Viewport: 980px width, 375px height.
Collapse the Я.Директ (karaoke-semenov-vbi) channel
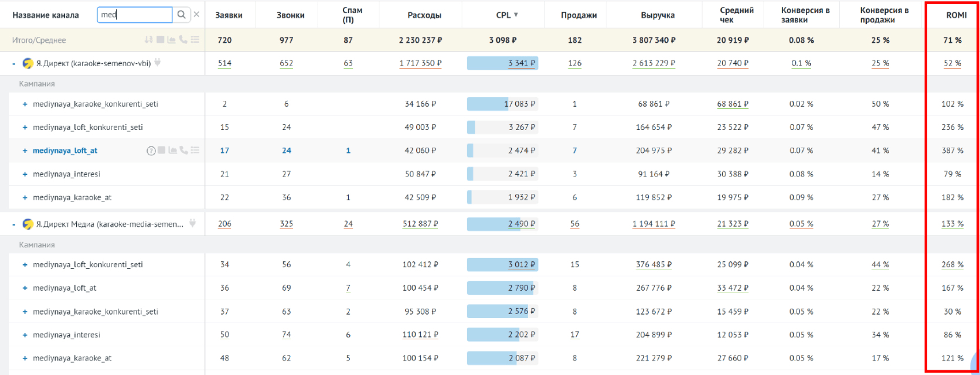click(x=14, y=63)
